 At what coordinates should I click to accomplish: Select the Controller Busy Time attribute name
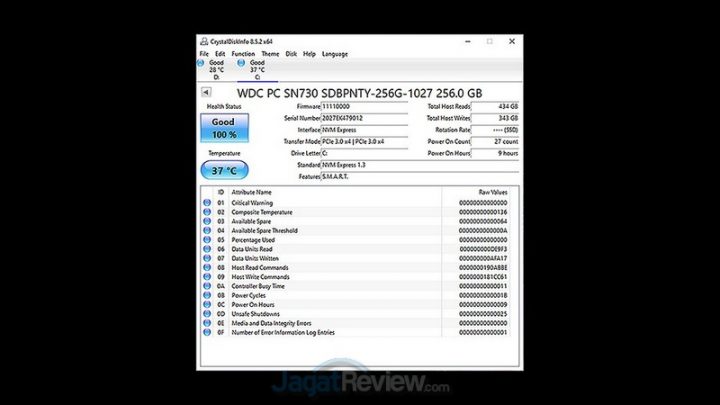coord(258,286)
